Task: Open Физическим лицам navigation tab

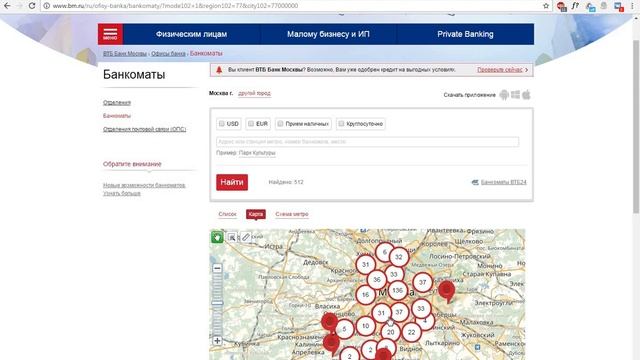Action: tap(191, 34)
